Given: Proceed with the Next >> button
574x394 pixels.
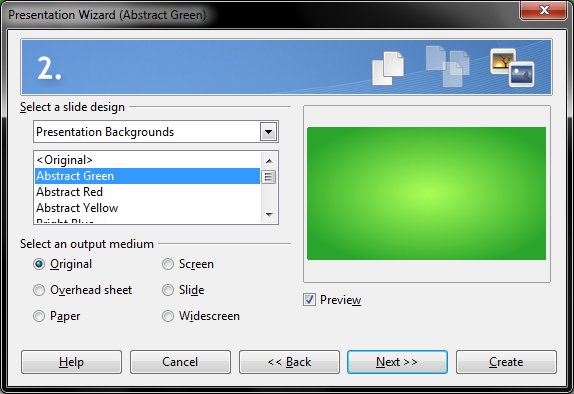Looking at the screenshot, I should [x=397, y=362].
